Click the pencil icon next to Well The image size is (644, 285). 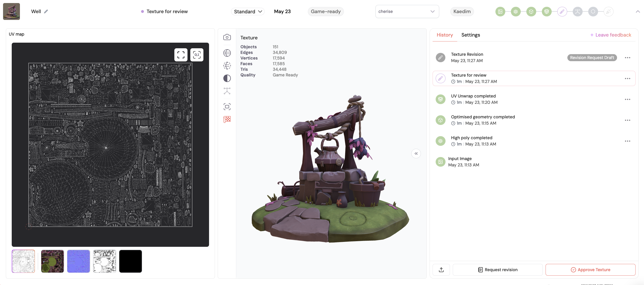[x=46, y=11]
